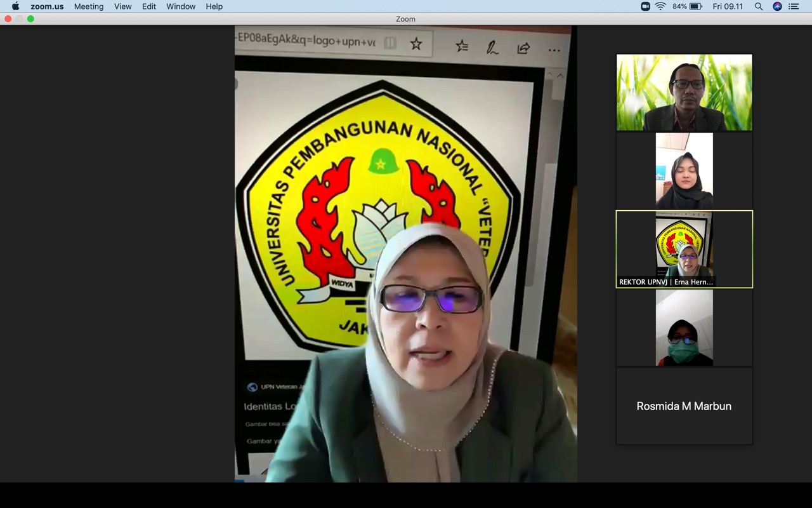Select the Rosmida M Marbun participant tile
The image size is (812, 508).
684,406
